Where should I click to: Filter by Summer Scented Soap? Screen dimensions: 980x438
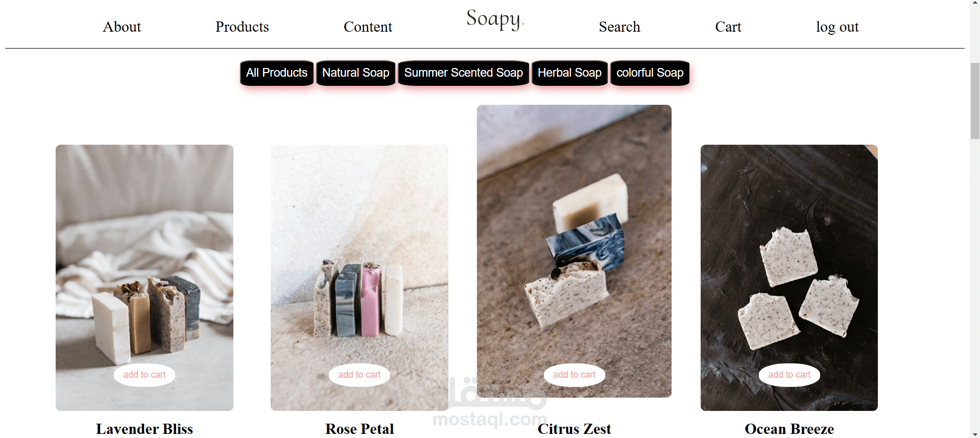click(464, 73)
